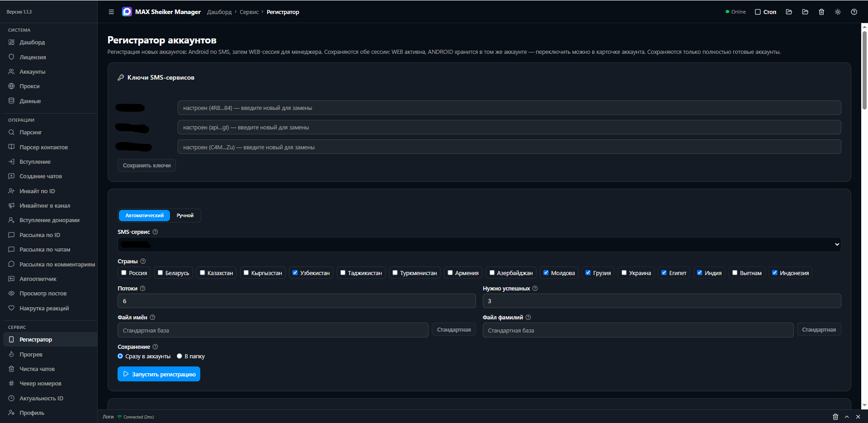Screen dimensions: 868x423
Task: Toggle the Стоп checkbox in header
Action: tap(758, 12)
